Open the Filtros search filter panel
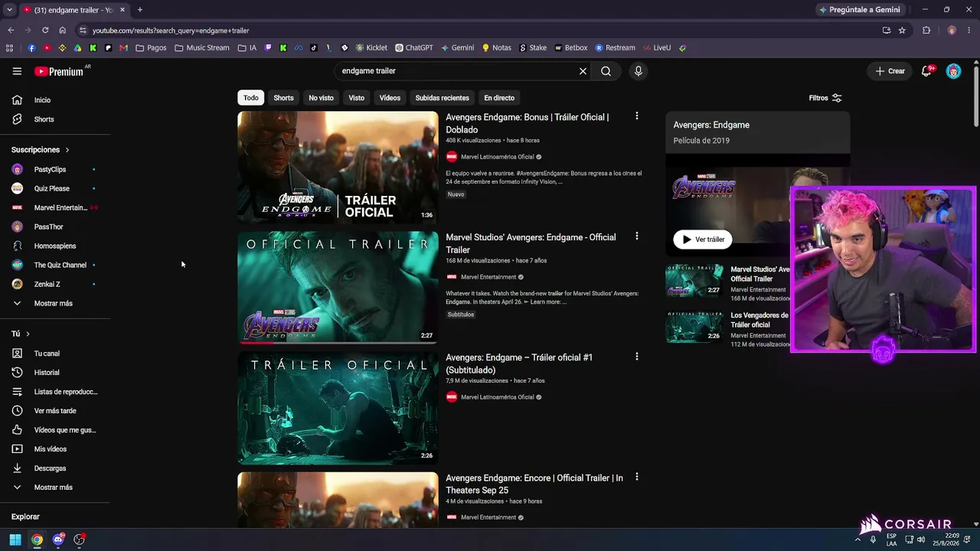 [825, 98]
